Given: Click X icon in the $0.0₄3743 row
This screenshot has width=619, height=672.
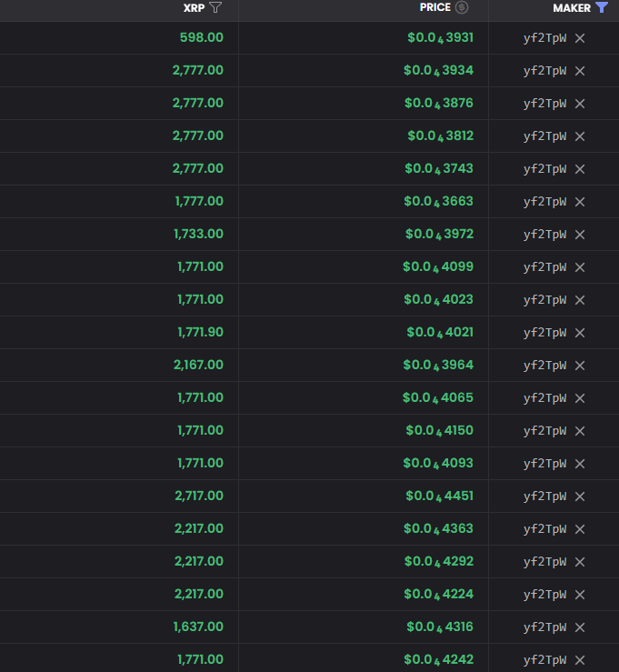Looking at the screenshot, I should (x=580, y=169).
